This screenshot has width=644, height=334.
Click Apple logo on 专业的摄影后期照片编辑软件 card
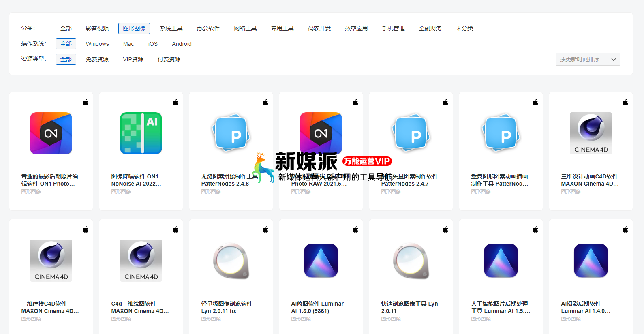86,102
